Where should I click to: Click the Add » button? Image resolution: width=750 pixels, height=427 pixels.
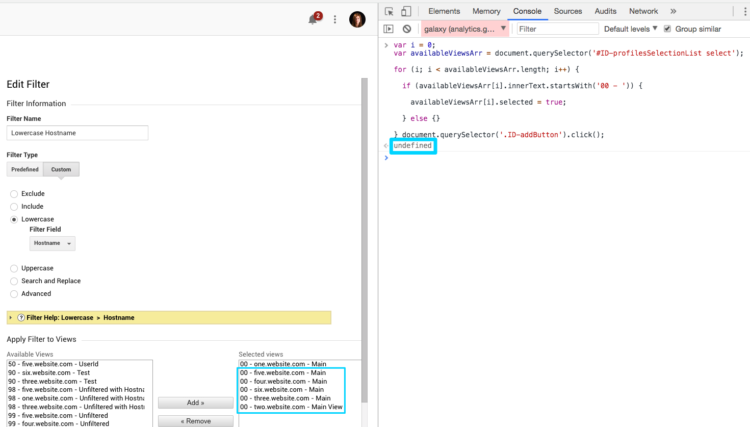click(196, 403)
